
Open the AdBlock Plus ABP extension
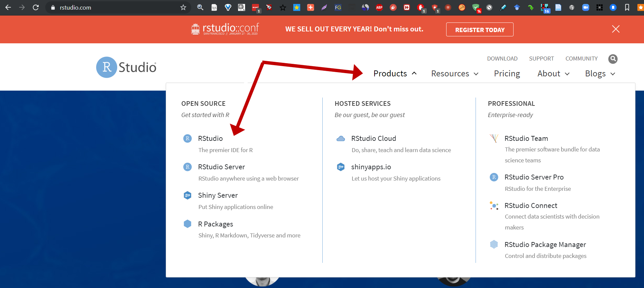pos(379,7)
